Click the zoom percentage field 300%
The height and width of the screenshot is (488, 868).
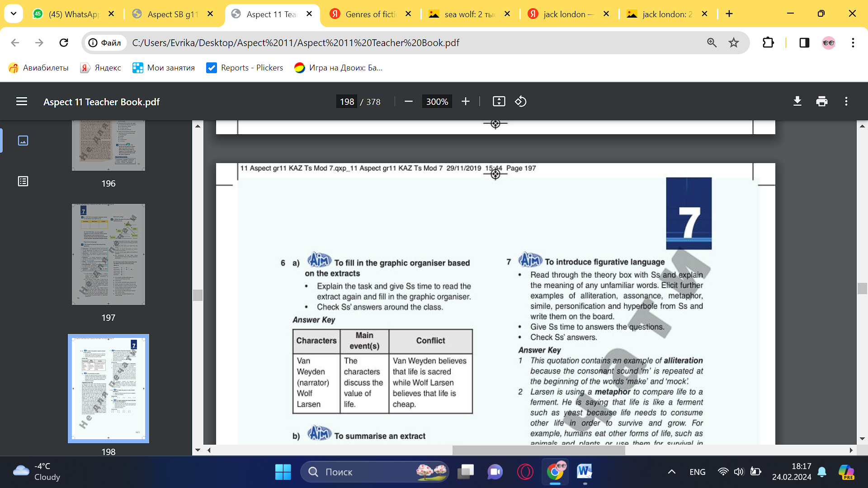point(437,102)
